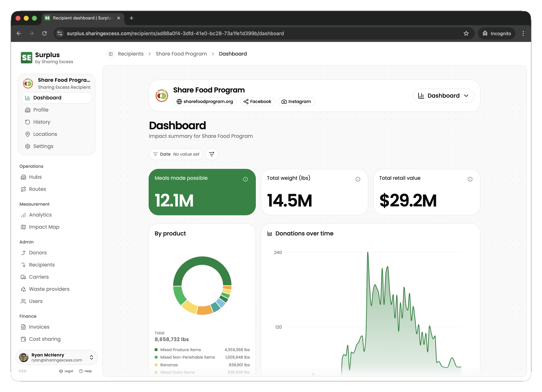Click the dark green donut chart segment
Image resolution: width=542 pixels, height=392 pixels.
point(202,261)
